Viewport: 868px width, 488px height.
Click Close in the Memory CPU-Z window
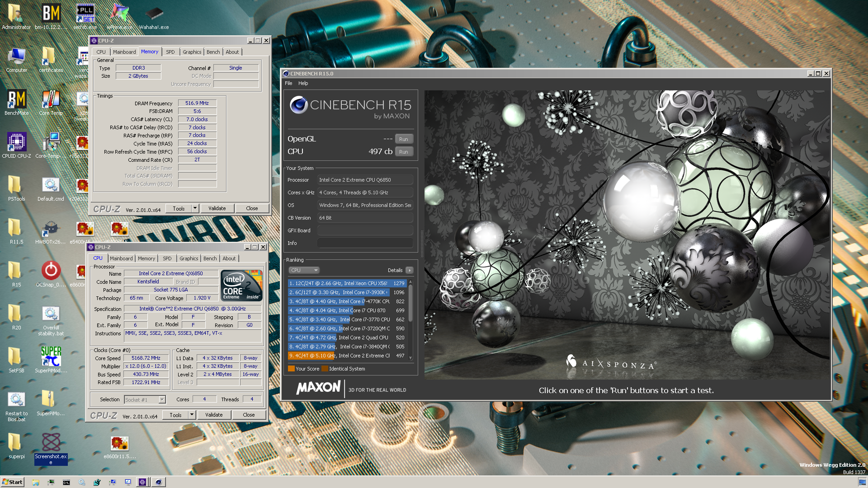[252, 208]
